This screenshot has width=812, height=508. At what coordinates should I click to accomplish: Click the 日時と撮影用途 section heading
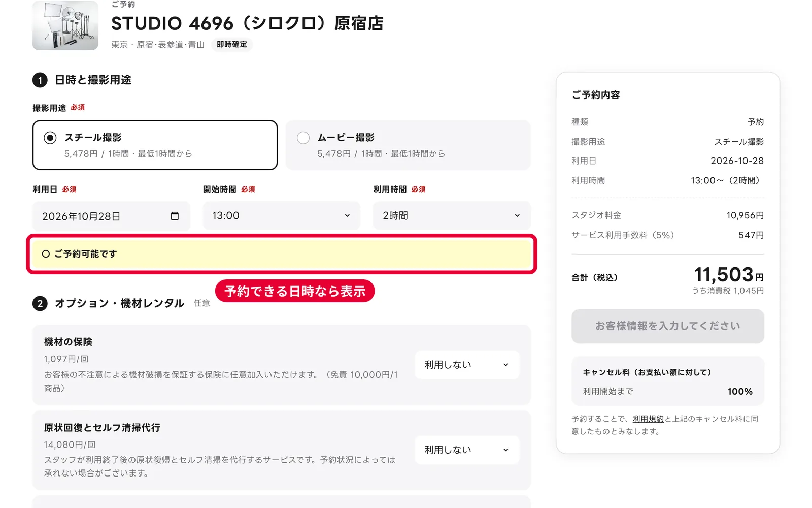[x=93, y=80]
